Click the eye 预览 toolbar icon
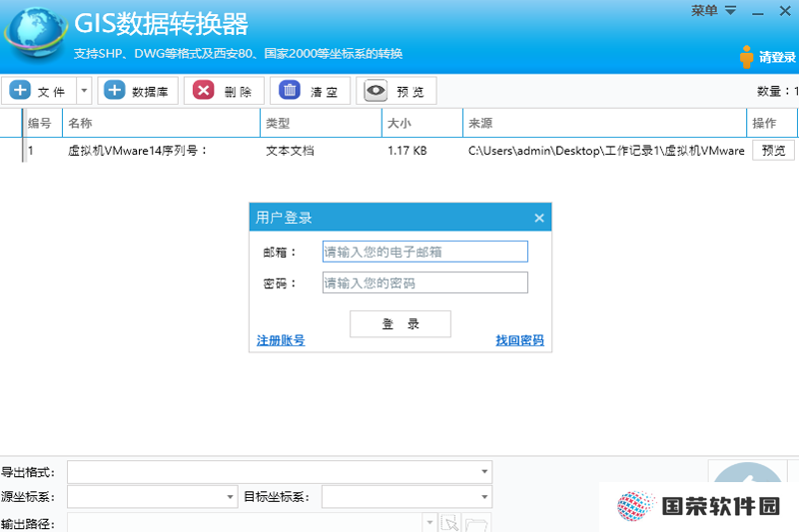This screenshot has height=532, width=799. [x=376, y=91]
